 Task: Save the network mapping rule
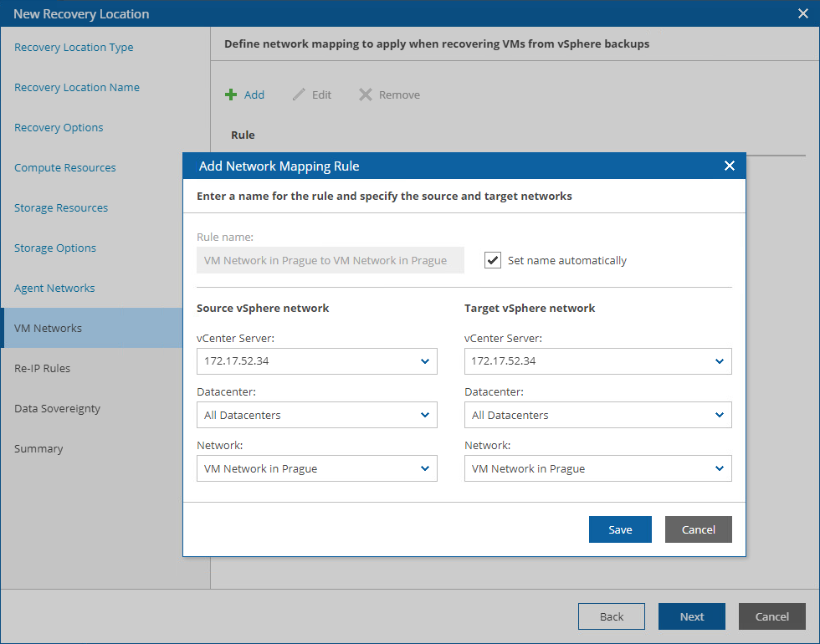[620, 529]
